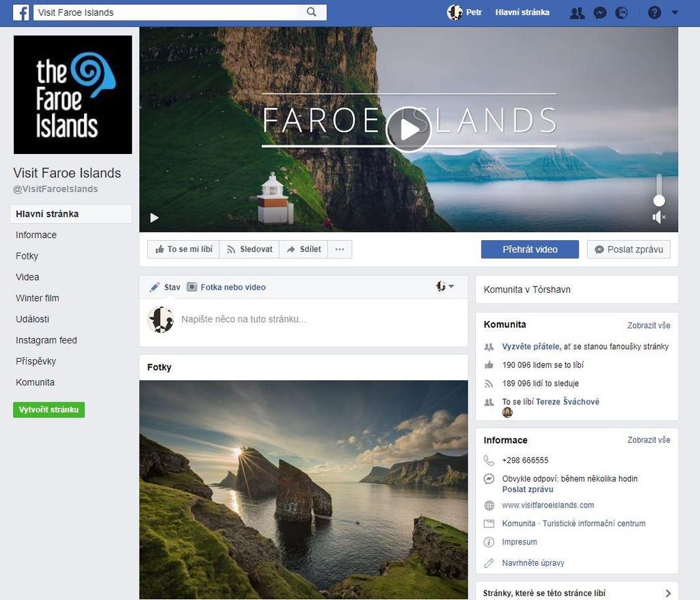The height and width of the screenshot is (600, 700).
Task: Click the info icon beside Impresum
Action: click(x=489, y=542)
